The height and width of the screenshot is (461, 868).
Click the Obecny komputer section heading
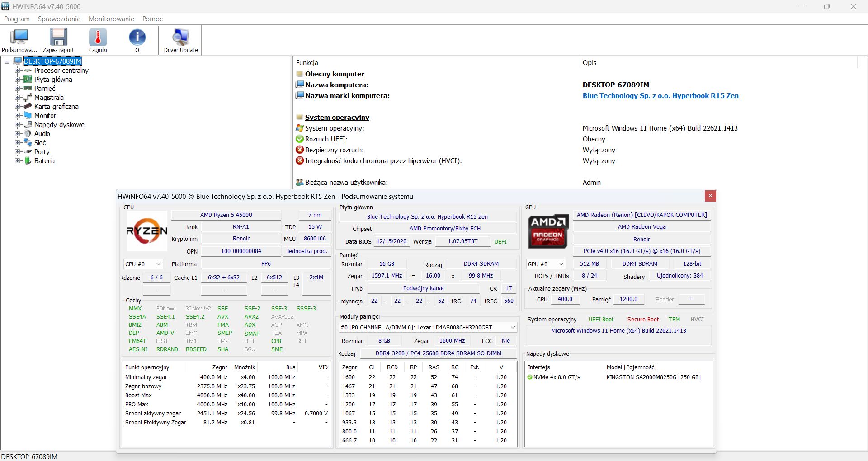[x=335, y=74]
